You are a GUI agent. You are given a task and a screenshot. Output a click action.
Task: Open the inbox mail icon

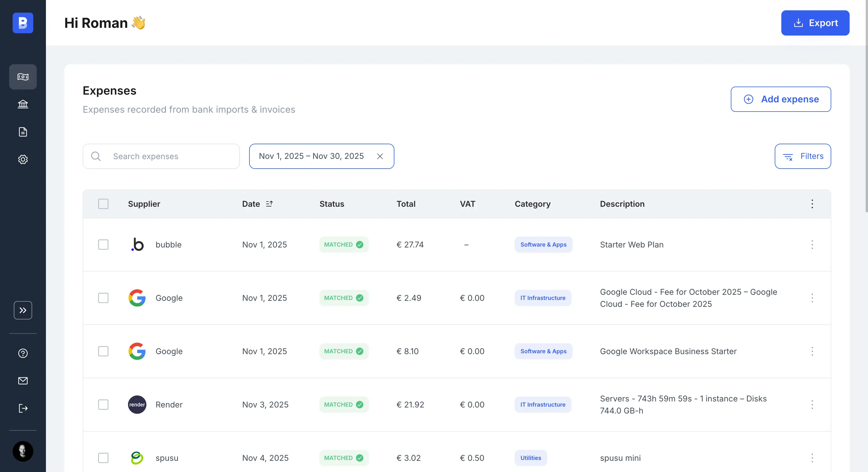coord(23,381)
